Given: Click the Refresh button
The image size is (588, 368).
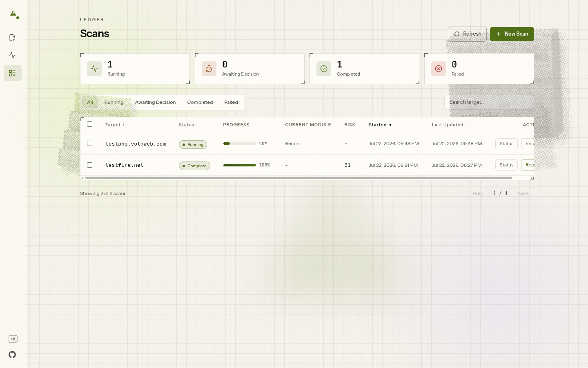Looking at the screenshot, I should pos(468,34).
